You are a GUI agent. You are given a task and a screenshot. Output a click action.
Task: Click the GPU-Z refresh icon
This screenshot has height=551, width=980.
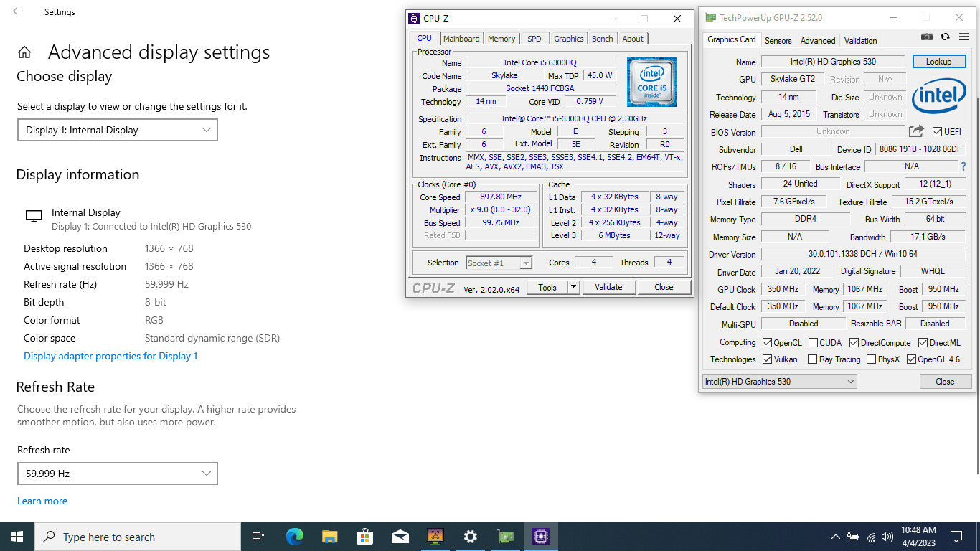click(945, 37)
